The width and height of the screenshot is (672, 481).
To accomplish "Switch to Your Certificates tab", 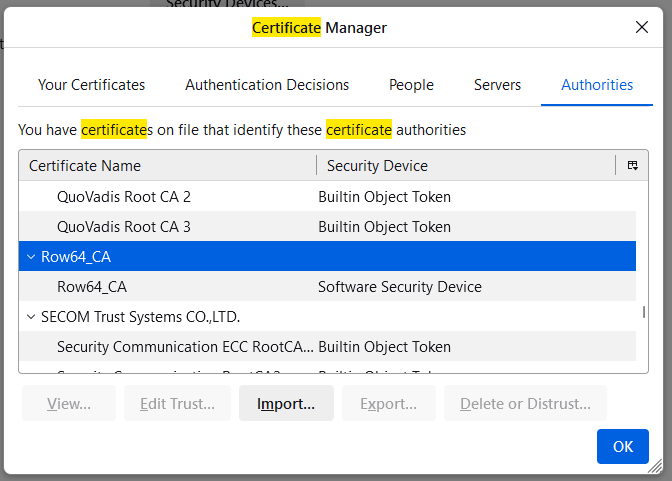I will point(91,85).
